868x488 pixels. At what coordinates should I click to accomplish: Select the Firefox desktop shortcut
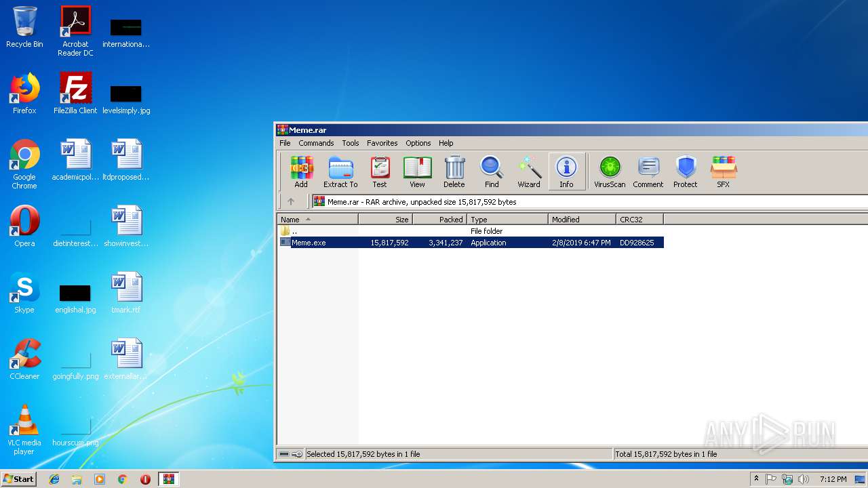click(x=24, y=94)
